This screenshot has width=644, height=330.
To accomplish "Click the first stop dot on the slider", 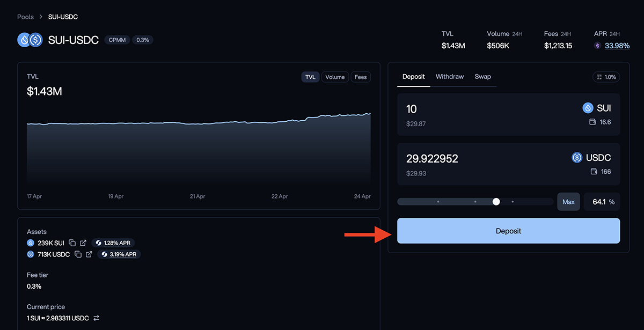I will coord(438,202).
